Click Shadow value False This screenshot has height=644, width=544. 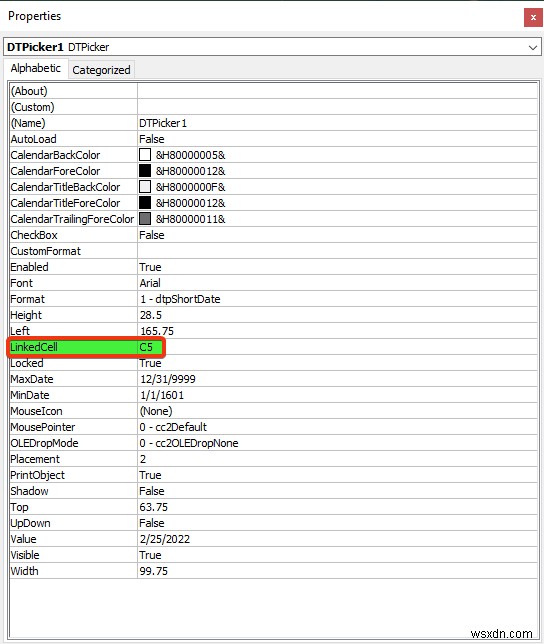click(151, 491)
